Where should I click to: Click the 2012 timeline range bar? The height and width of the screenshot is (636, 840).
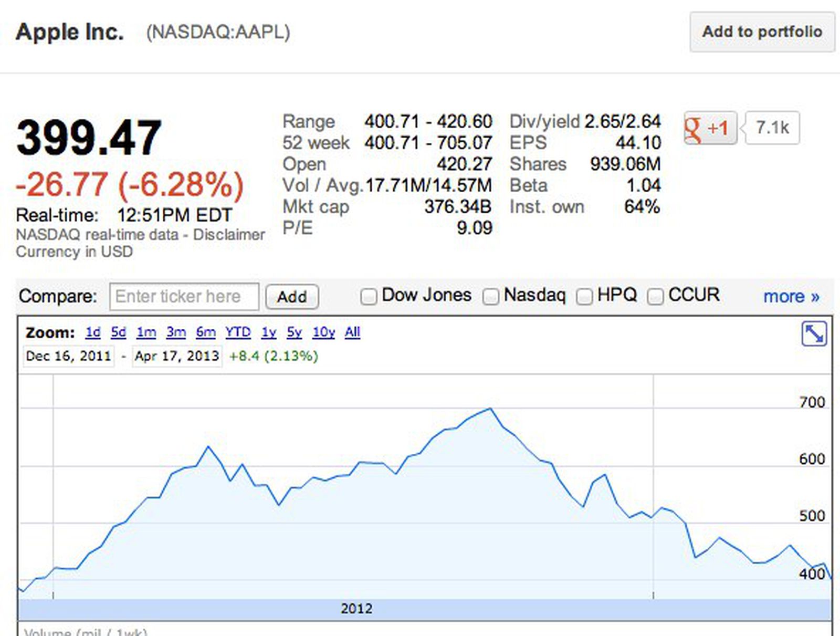pyautogui.click(x=360, y=609)
